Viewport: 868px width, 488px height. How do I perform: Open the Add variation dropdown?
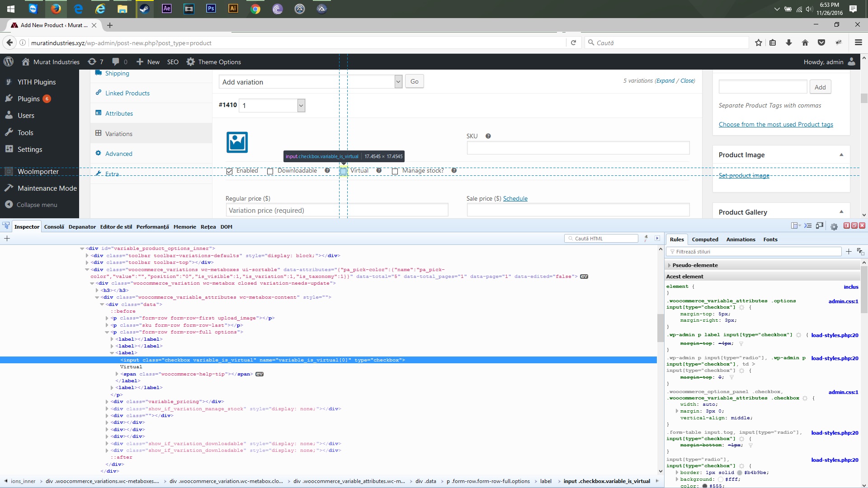pyautogui.click(x=311, y=82)
